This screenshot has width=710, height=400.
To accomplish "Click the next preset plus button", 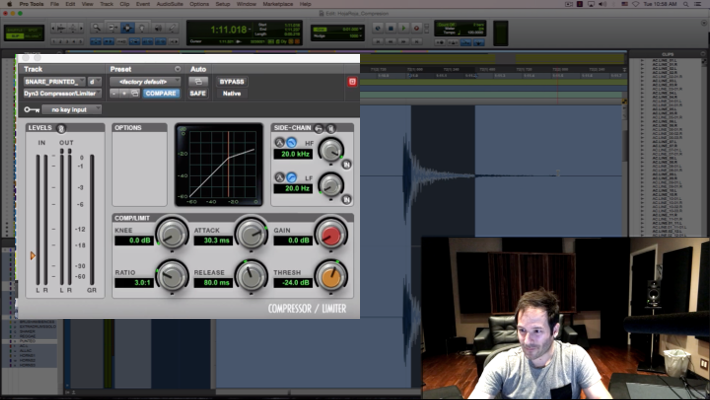I will coord(124,93).
